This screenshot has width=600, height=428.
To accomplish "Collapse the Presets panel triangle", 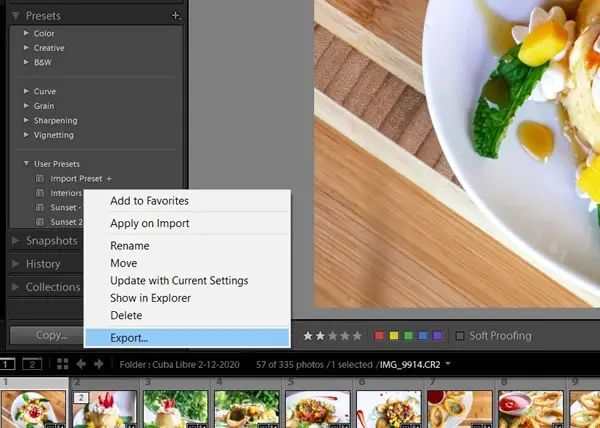I will pos(15,16).
